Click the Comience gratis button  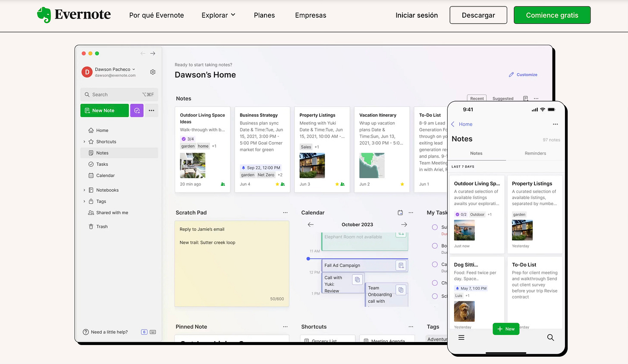click(x=552, y=15)
